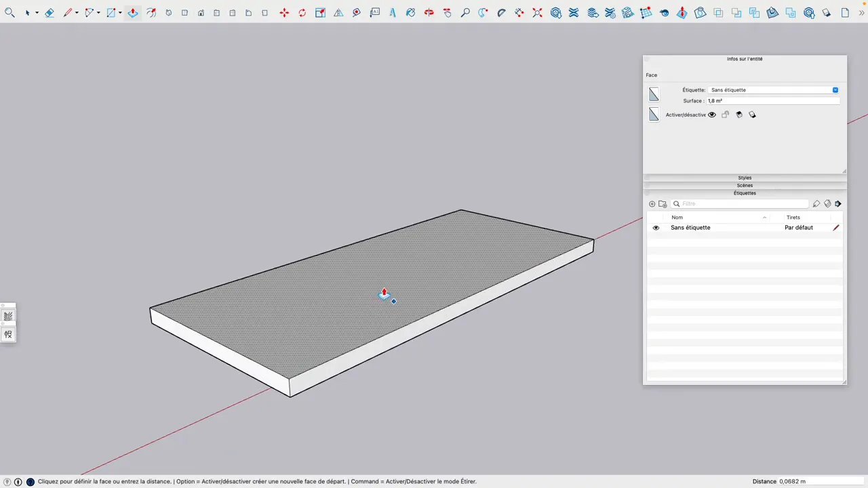The image size is (868, 488).
Task: Expand the Scènes panel
Action: (745, 185)
